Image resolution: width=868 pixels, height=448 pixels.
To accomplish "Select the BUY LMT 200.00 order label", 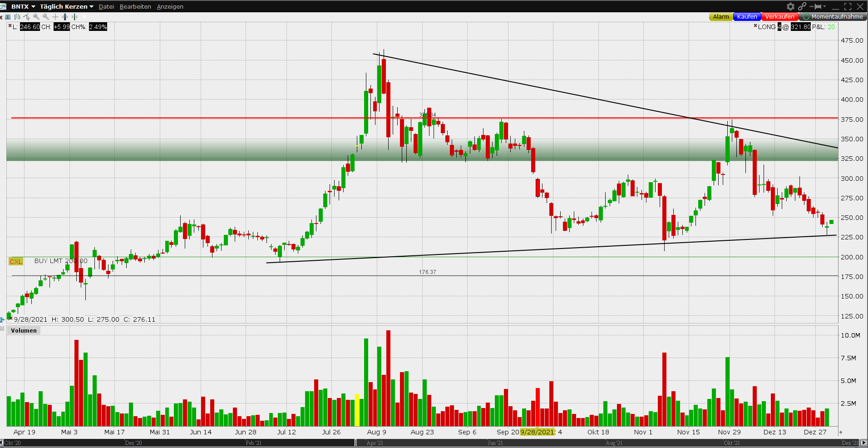I will (61, 261).
